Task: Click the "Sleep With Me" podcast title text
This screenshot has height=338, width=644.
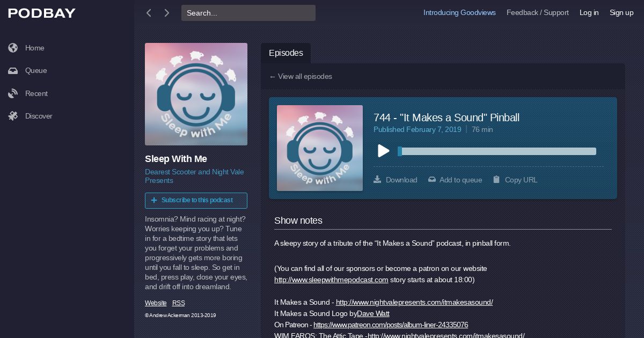Action: (176, 159)
